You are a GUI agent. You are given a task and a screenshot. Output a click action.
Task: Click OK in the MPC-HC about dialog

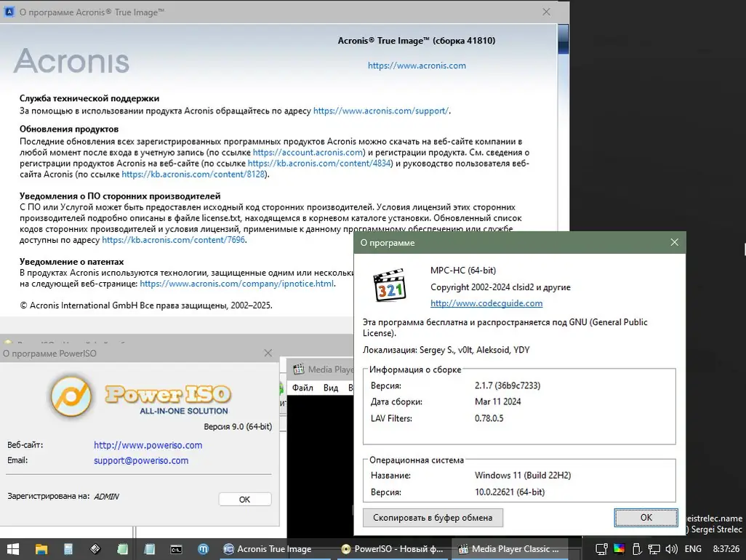646,518
